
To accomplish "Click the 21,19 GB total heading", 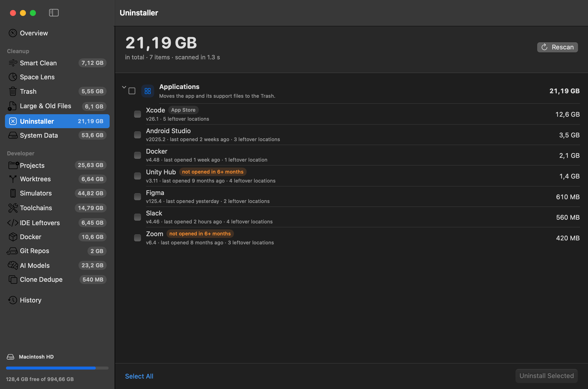I will [x=161, y=43].
